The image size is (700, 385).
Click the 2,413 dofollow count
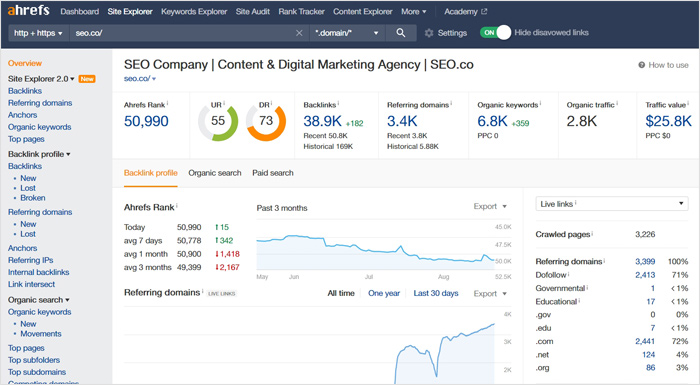[x=645, y=275]
